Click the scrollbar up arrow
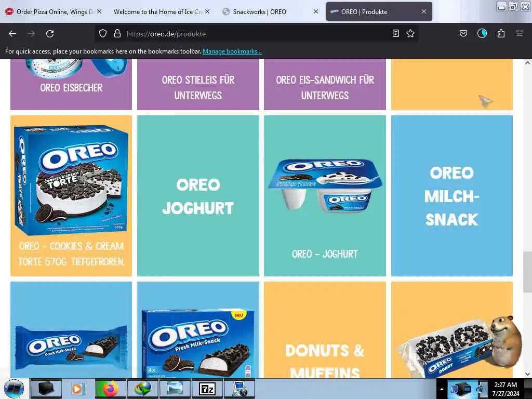Viewport: 532px width, 399px height. tap(527, 63)
